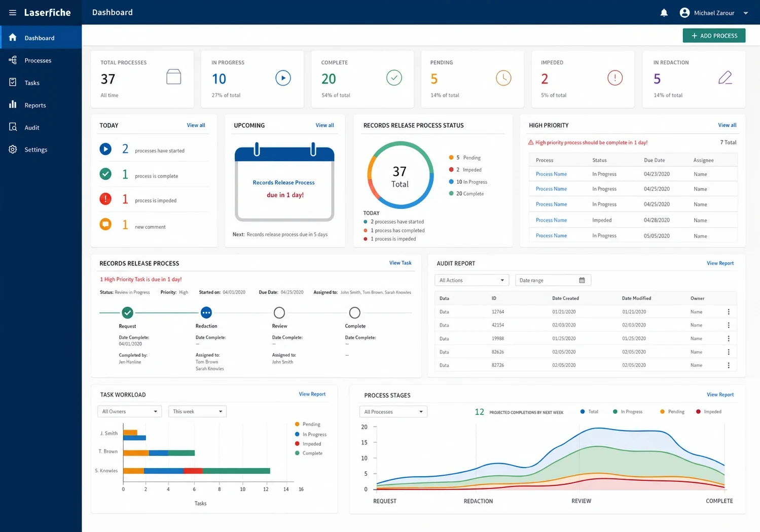Open Process Name link due 05/05/2020
The height and width of the screenshot is (532, 760).
tap(551, 236)
